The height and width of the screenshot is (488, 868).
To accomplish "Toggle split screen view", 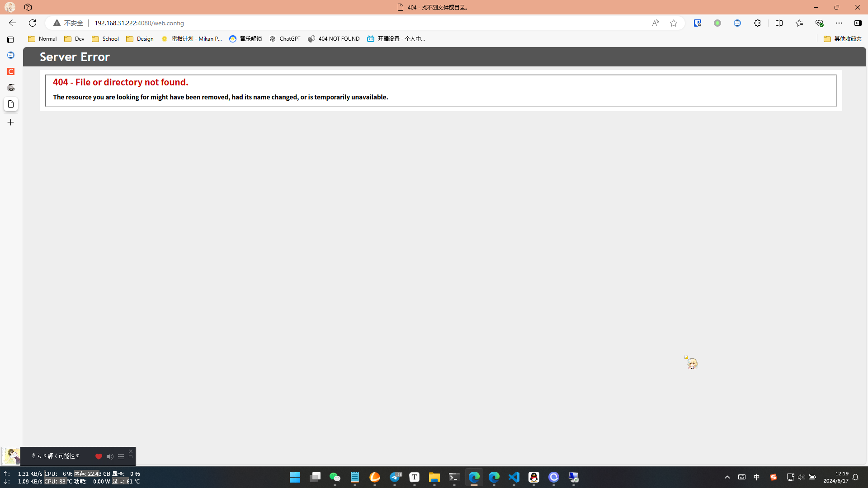I will pos(779,23).
